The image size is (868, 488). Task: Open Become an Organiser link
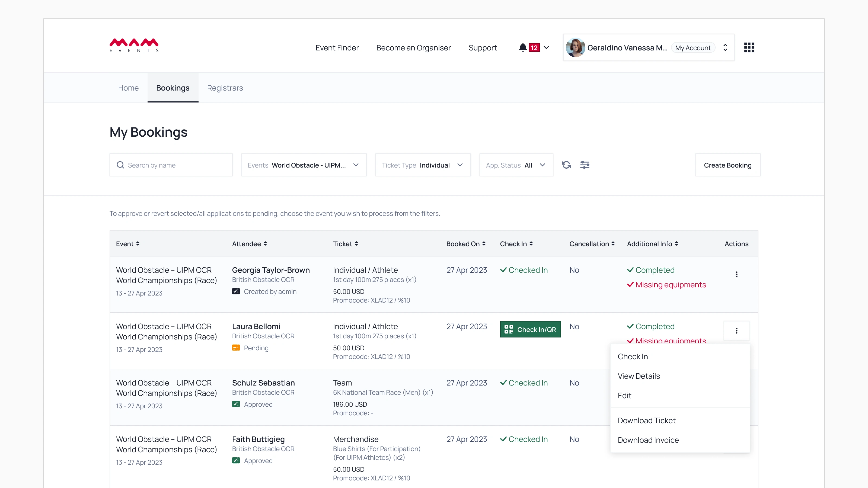[x=413, y=48]
